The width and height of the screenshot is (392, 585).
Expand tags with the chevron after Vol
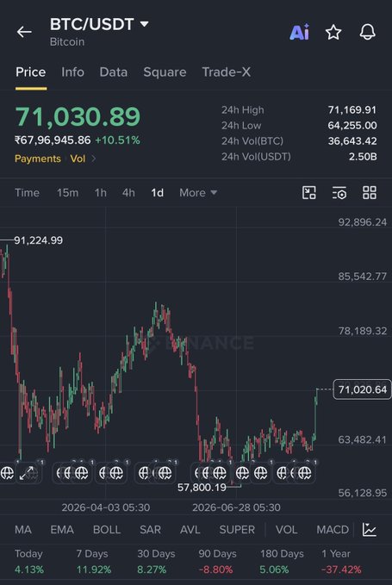point(94,159)
